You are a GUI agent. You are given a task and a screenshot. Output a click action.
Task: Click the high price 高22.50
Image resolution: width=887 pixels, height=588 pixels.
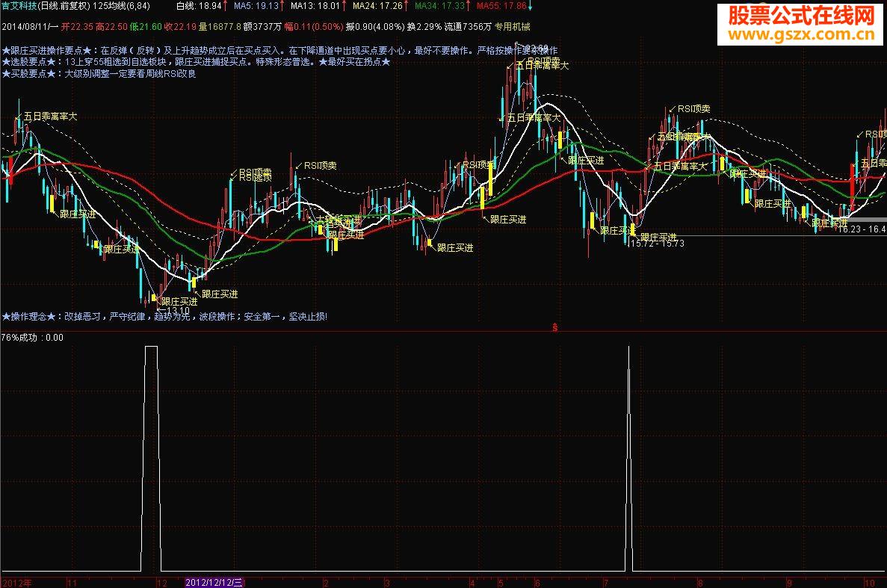(111, 27)
